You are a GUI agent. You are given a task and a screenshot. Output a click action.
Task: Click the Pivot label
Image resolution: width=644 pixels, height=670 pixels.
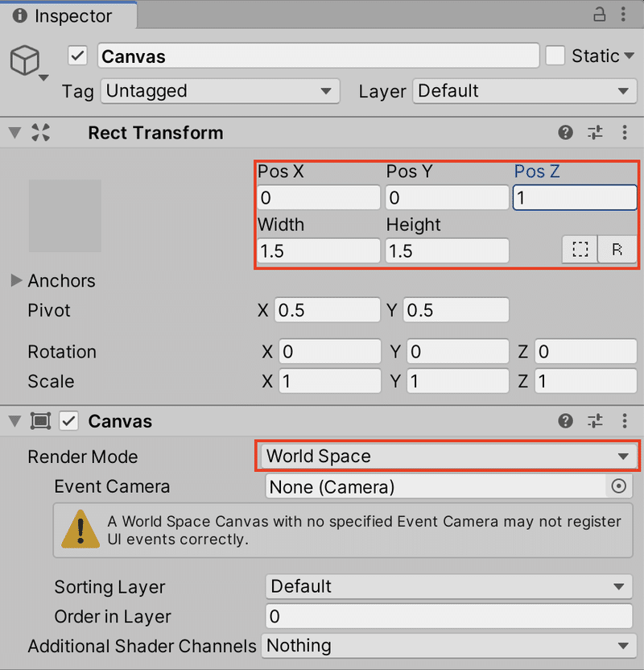click(x=49, y=310)
